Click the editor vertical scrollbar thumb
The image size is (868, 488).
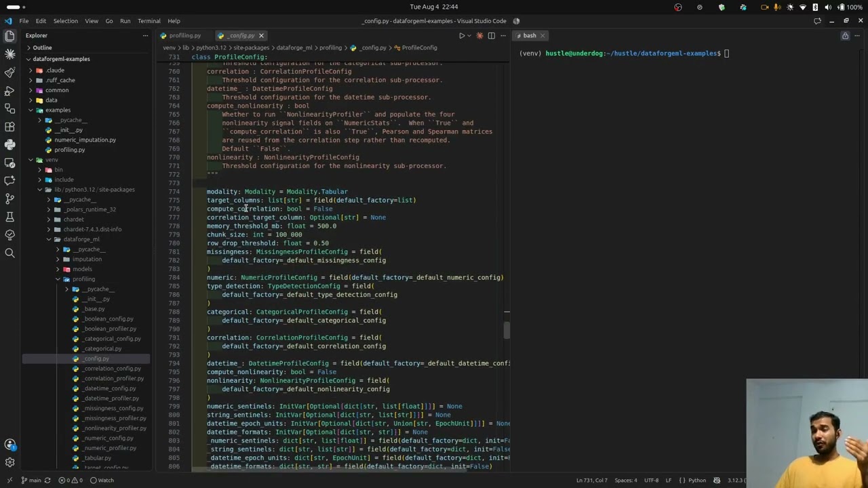pyautogui.click(x=507, y=329)
